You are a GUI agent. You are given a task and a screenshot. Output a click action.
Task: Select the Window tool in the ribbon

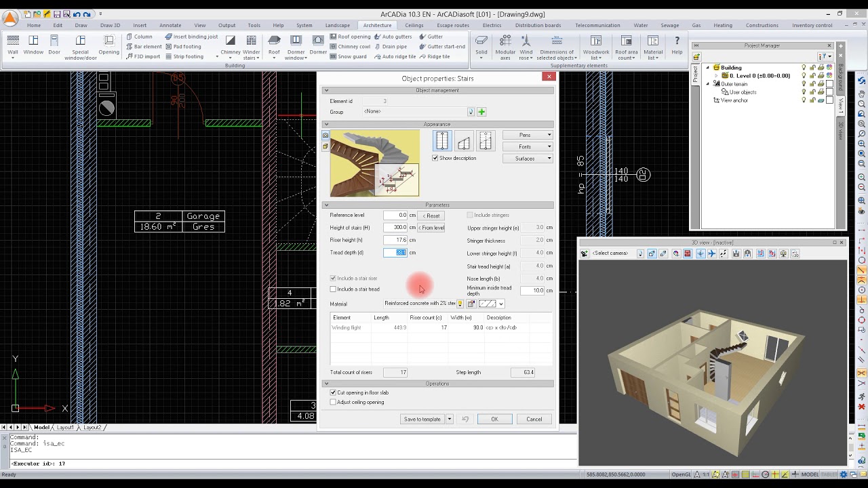33,45
